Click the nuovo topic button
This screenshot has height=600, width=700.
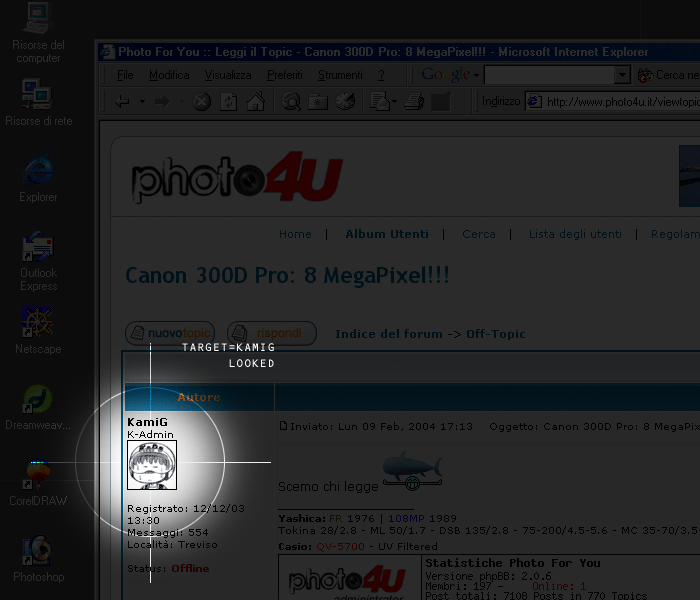[x=169, y=333]
